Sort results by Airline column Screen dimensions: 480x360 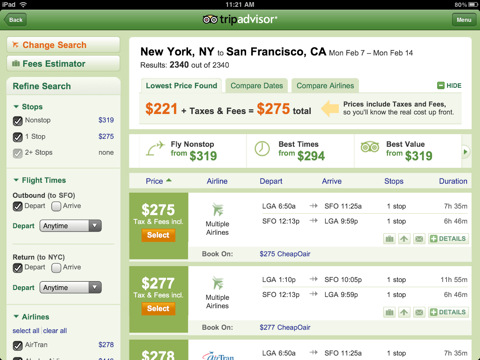coord(217,181)
